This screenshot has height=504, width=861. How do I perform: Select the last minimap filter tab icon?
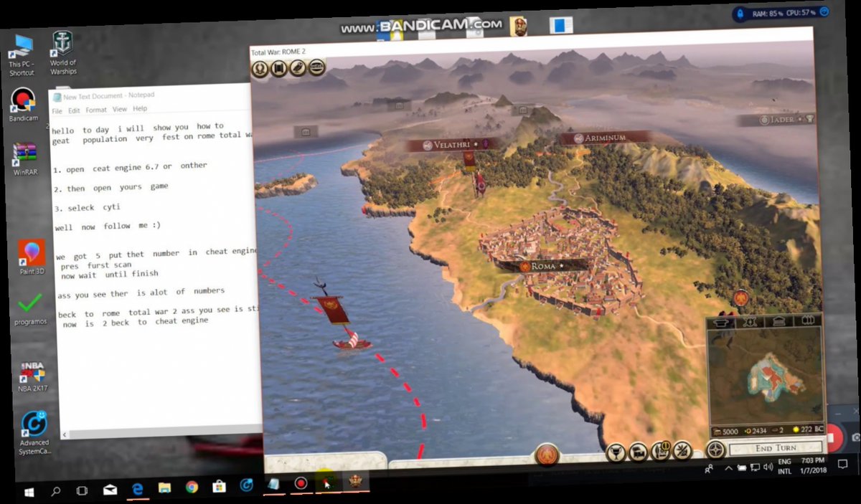[x=809, y=320]
